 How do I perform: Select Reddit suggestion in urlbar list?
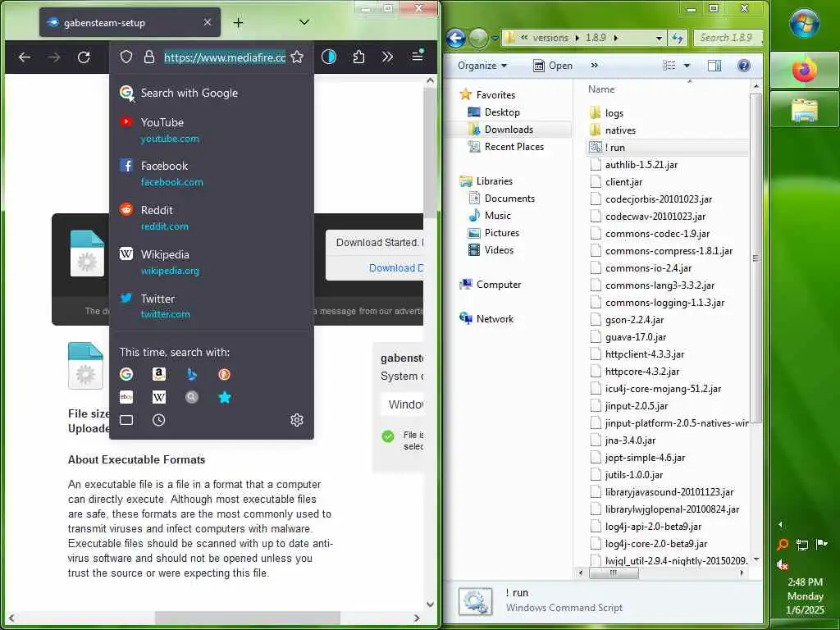pyautogui.click(x=212, y=217)
